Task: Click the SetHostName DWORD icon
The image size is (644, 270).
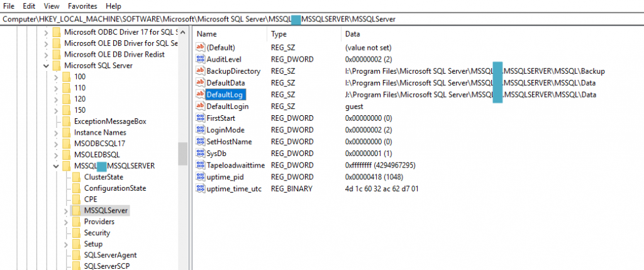Action: [200, 142]
